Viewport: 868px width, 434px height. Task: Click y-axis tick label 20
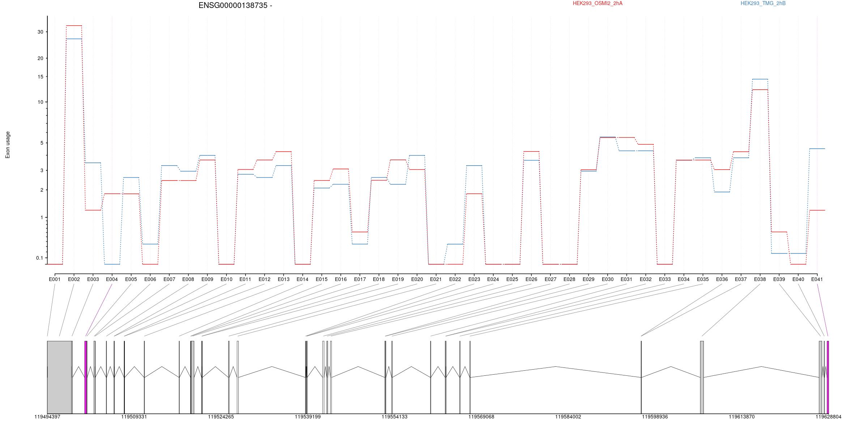(40, 59)
